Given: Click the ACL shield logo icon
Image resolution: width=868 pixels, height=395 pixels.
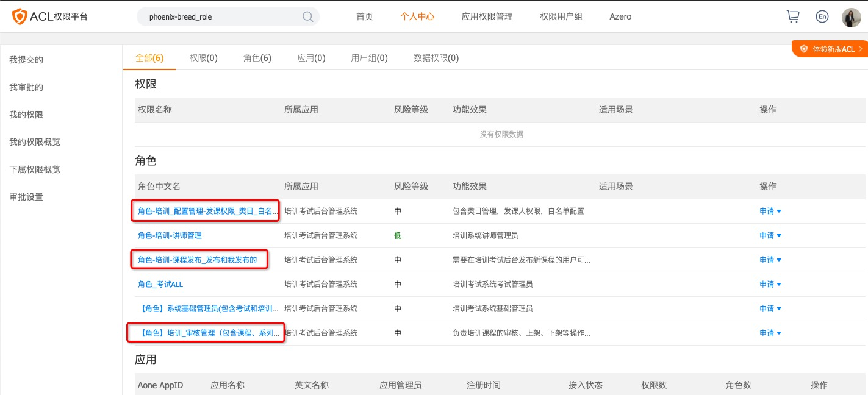Looking at the screenshot, I should click(x=20, y=16).
